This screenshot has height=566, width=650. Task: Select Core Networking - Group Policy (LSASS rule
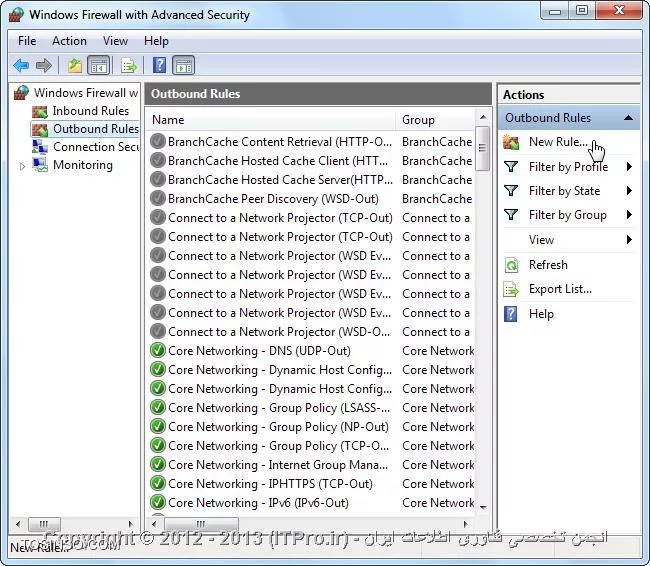tap(311, 408)
